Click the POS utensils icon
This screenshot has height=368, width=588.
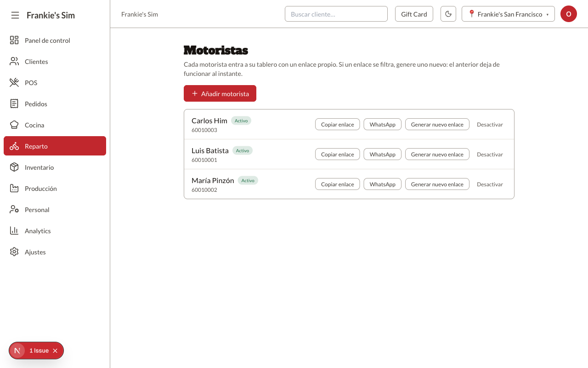click(14, 82)
